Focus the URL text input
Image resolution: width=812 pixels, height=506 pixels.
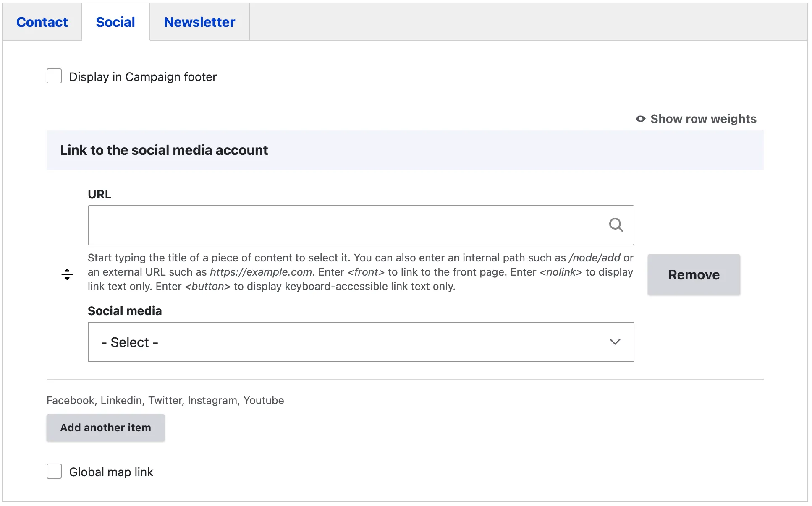point(344,225)
